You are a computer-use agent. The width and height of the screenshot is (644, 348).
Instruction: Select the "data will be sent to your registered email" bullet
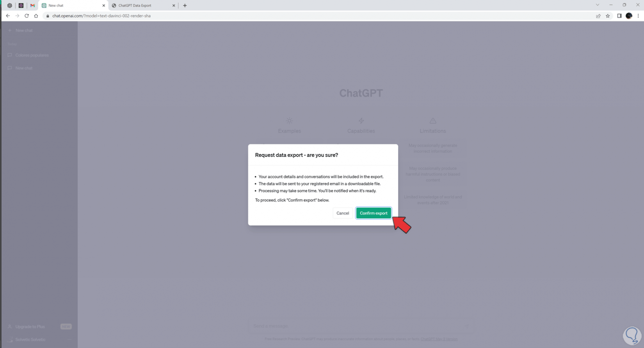point(319,184)
